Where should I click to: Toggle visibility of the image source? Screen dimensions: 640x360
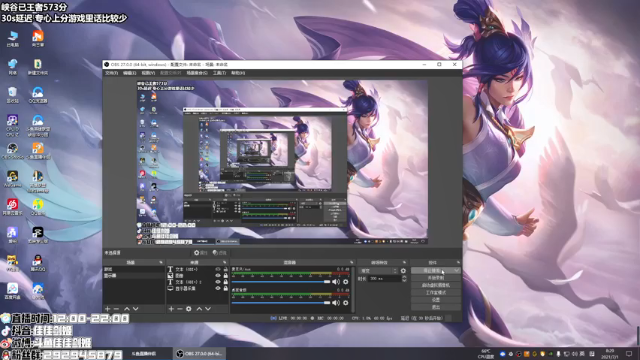[218, 276]
